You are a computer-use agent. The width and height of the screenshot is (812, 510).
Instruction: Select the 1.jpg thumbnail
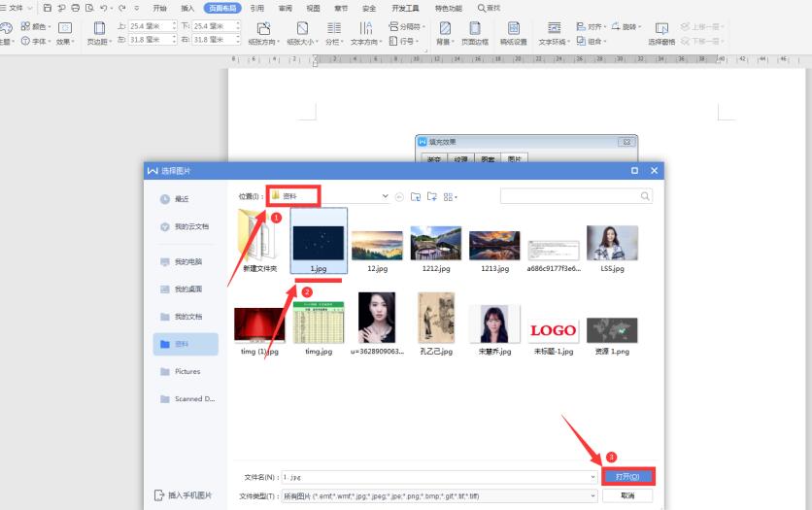pos(319,243)
